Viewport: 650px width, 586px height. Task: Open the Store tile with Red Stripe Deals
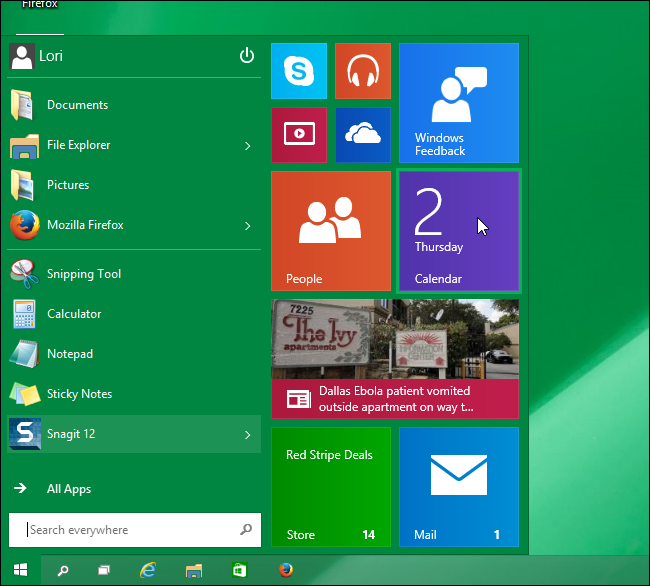[x=330, y=486]
